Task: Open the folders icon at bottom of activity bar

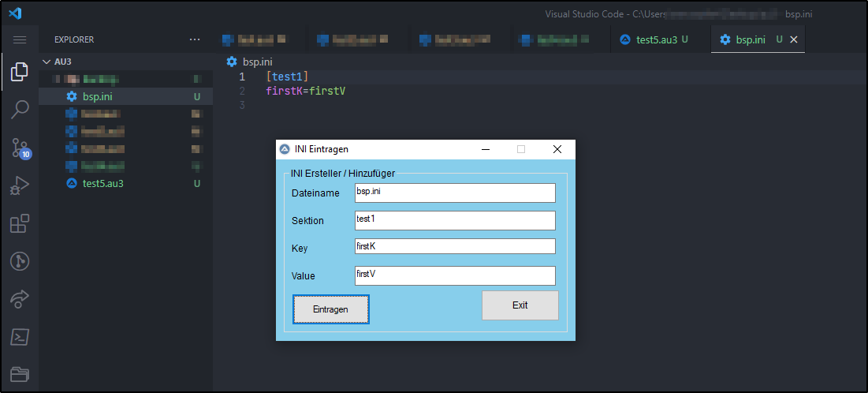Action: (x=20, y=374)
